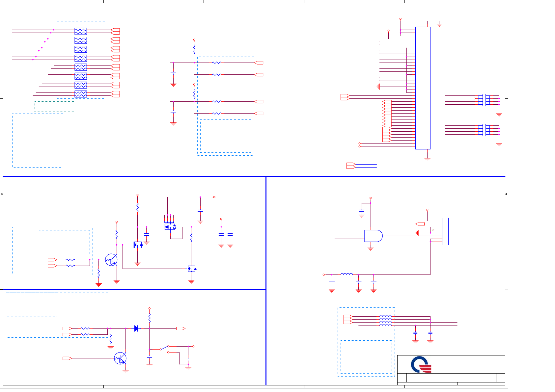Select the switch symbol beside the diode circuit
Viewport: 555px width, 392px height.
click(x=165, y=349)
